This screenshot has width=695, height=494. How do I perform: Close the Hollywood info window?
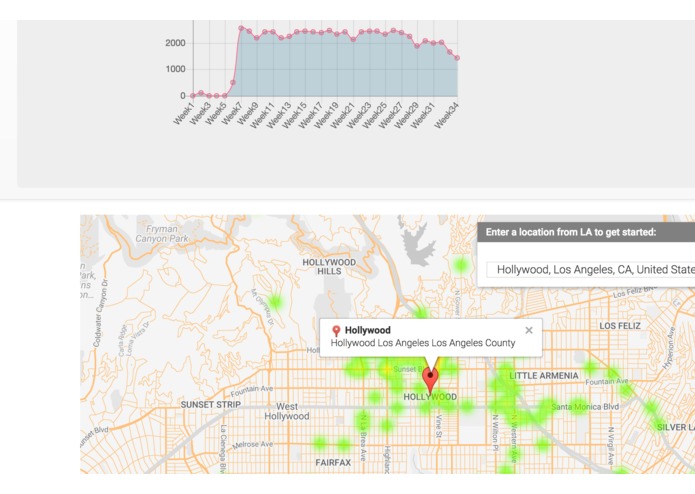(529, 330)
